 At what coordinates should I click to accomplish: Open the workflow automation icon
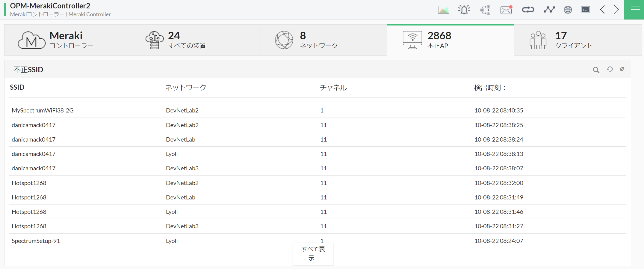click(x=485, y=10)
